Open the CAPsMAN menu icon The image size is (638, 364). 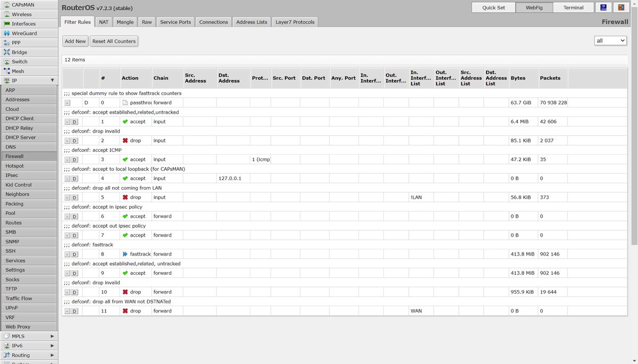coord(7,5)
